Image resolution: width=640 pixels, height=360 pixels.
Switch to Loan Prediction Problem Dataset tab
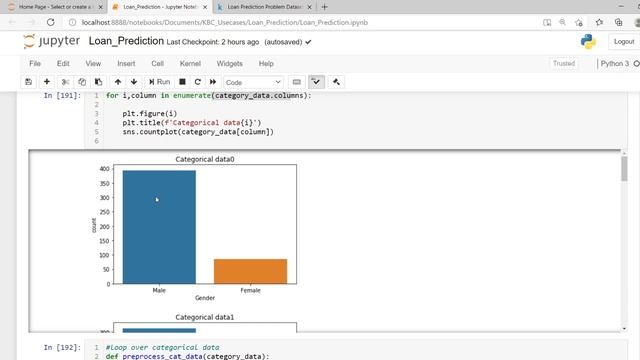pyautogui.click(x=264, y=7)
